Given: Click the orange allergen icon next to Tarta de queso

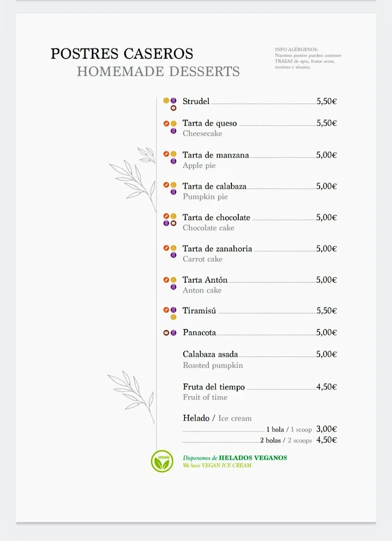Looking at the screenshot, I should (166, 124).
